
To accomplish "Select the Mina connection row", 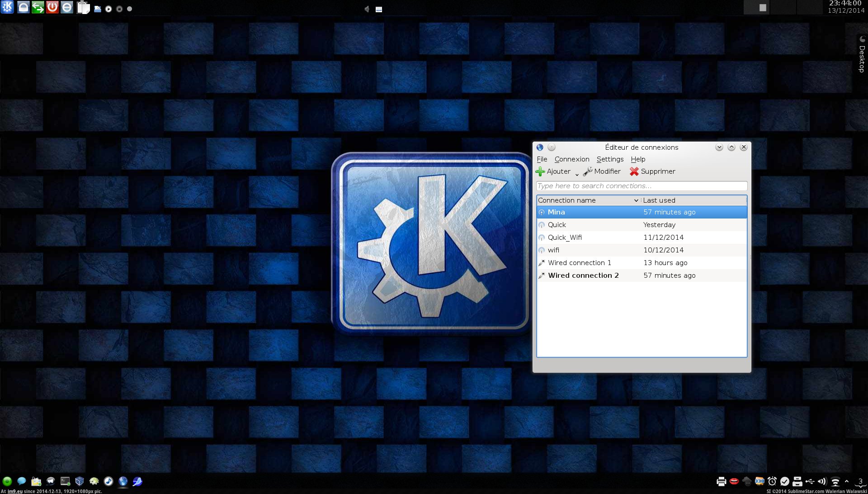I will pos(642,212).
